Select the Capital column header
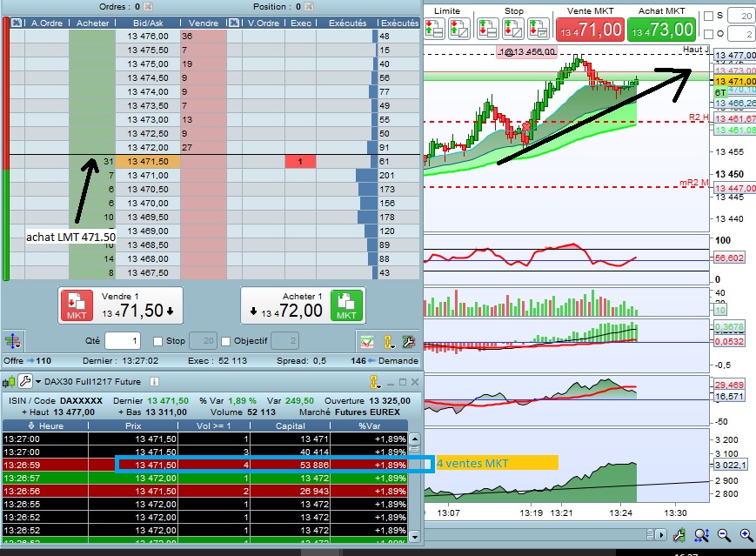The height and width of the screenshot is (556, 756). point(291,425)
